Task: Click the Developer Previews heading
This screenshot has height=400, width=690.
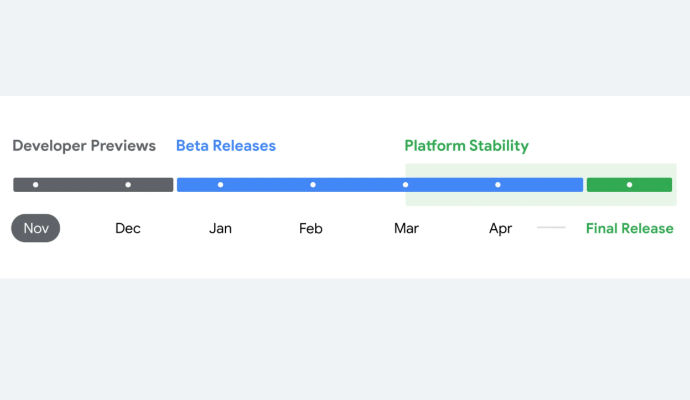Action: [x=84, y=146]
